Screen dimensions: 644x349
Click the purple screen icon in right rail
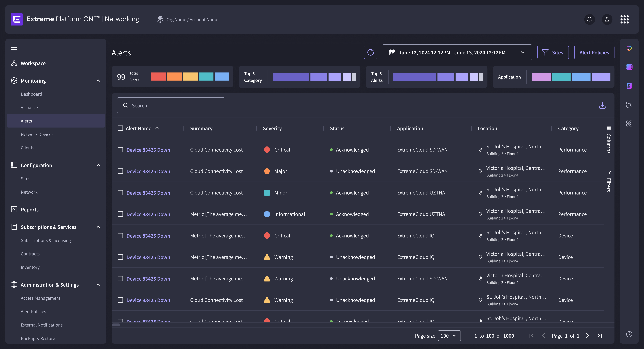coord(629,67)
